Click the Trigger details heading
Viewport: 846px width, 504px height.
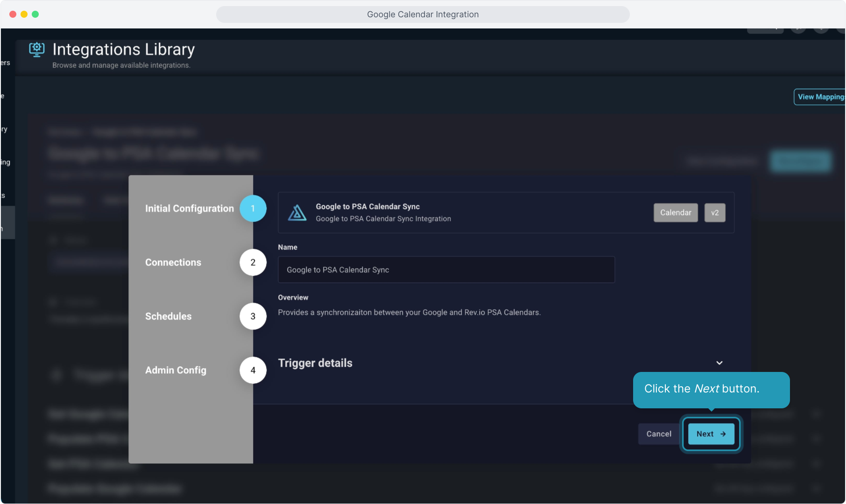coord(315,363)
